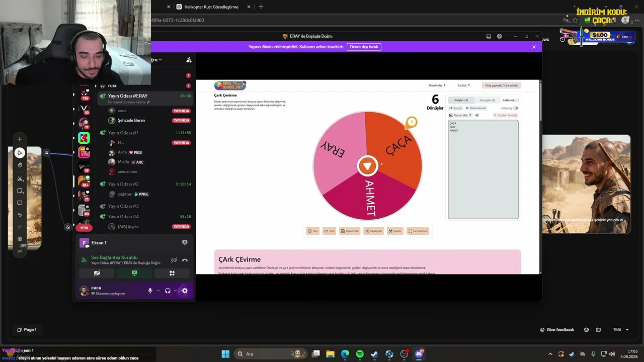Open the comment tool

click(x=20, y=203)
